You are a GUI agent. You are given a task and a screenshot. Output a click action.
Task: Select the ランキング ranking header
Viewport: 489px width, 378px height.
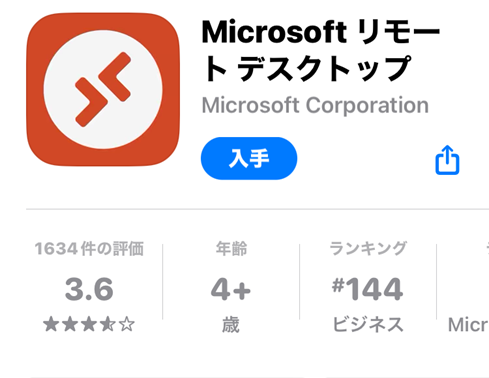pos(368,249)
